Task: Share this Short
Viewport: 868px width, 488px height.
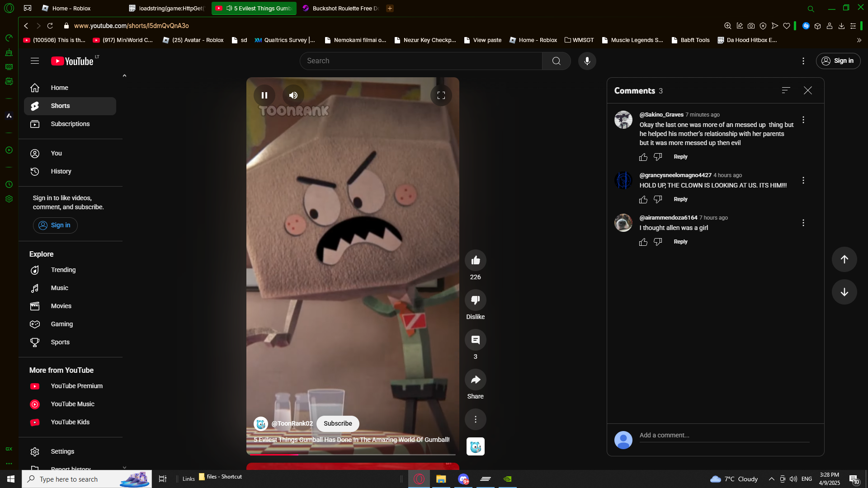Action: [x=476, y=380]
